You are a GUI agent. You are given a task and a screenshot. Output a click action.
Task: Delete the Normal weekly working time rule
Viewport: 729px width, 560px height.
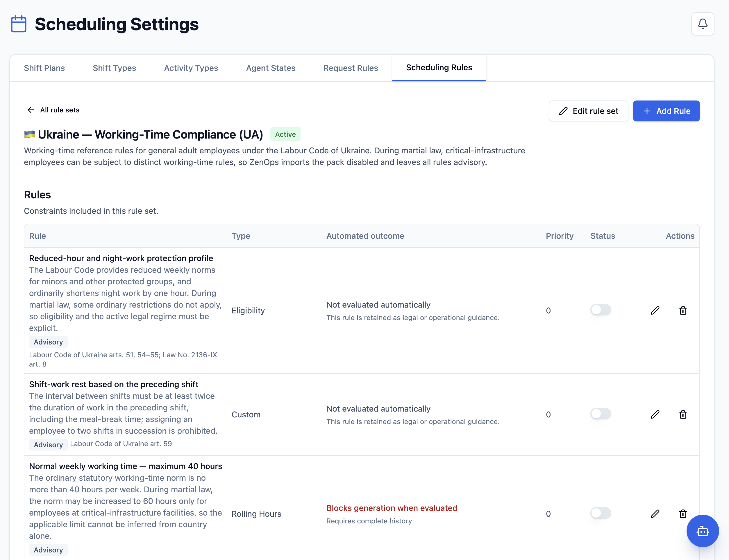pyautogui.click(x=683, y=514)
